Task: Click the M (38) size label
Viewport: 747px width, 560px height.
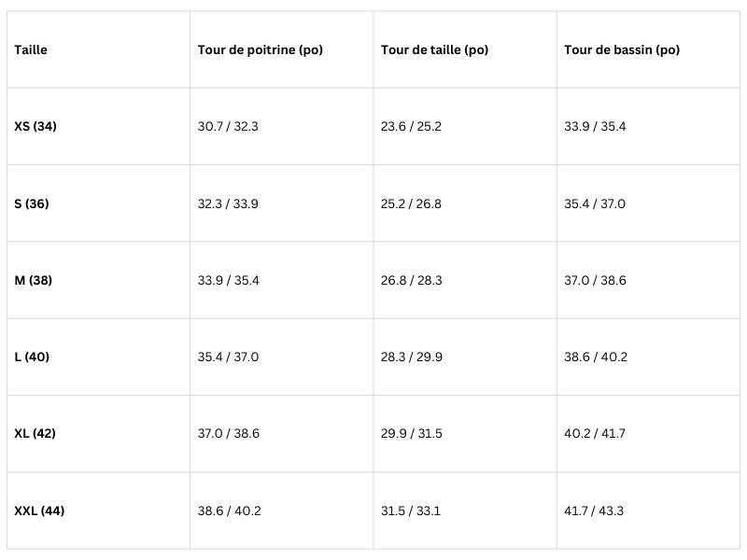Action: [x=34, y=280]
